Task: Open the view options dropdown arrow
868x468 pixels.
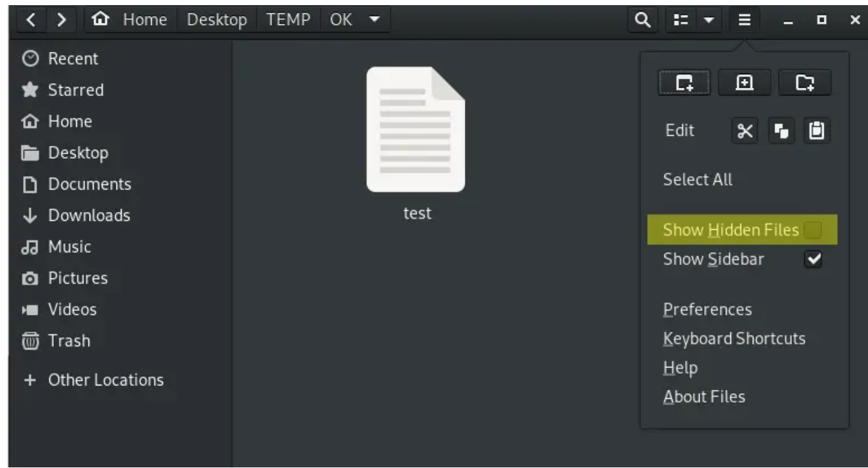Action: click(x=709, y=20)
